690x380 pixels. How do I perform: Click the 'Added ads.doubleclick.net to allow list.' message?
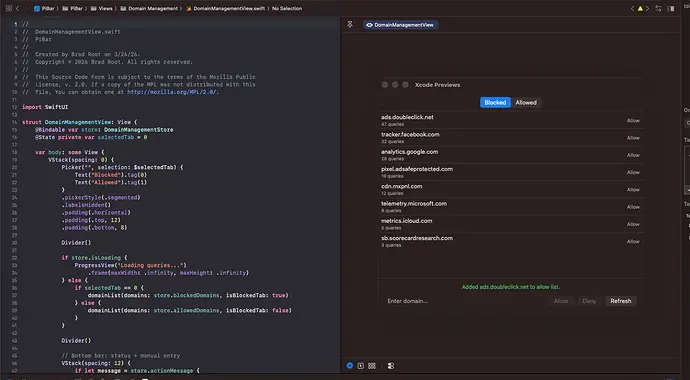(510, 287)
